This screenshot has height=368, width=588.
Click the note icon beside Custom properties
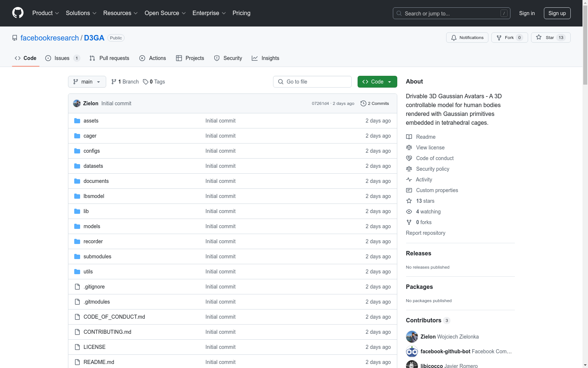coord(409,190)
